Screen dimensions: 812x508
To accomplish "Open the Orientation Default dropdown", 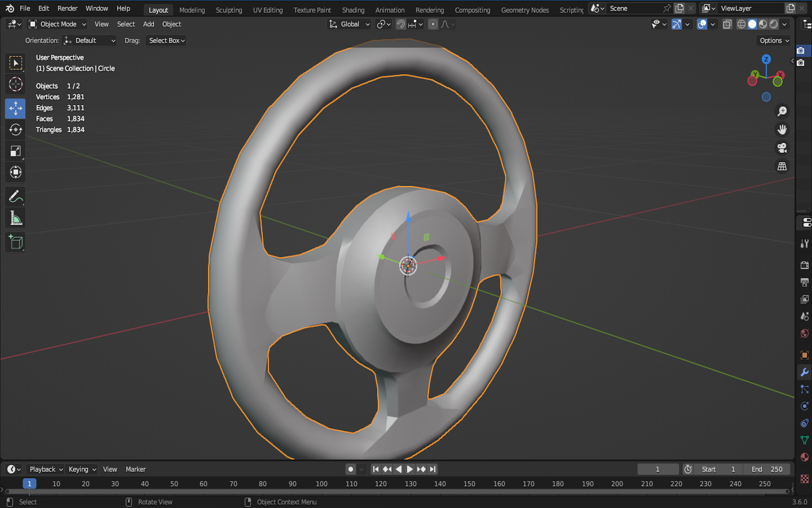I will [x=90, y=41].
